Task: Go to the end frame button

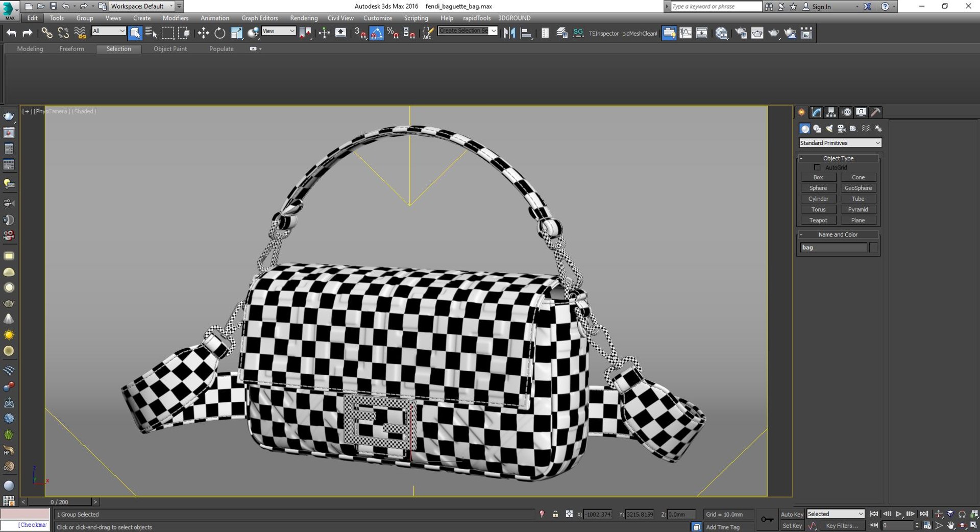Action: click(x=924, y=514)
